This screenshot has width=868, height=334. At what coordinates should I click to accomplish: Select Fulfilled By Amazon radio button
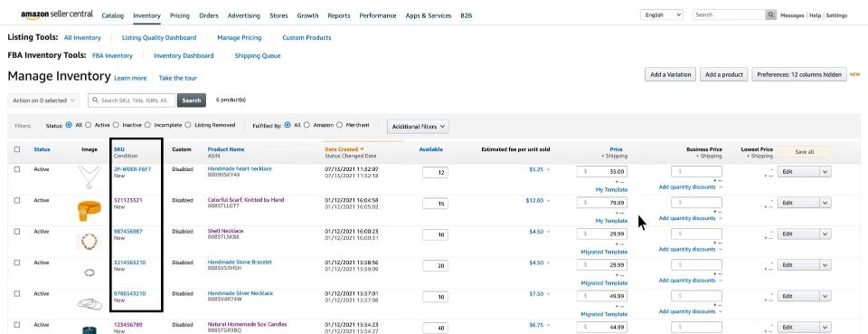point(307,125)
